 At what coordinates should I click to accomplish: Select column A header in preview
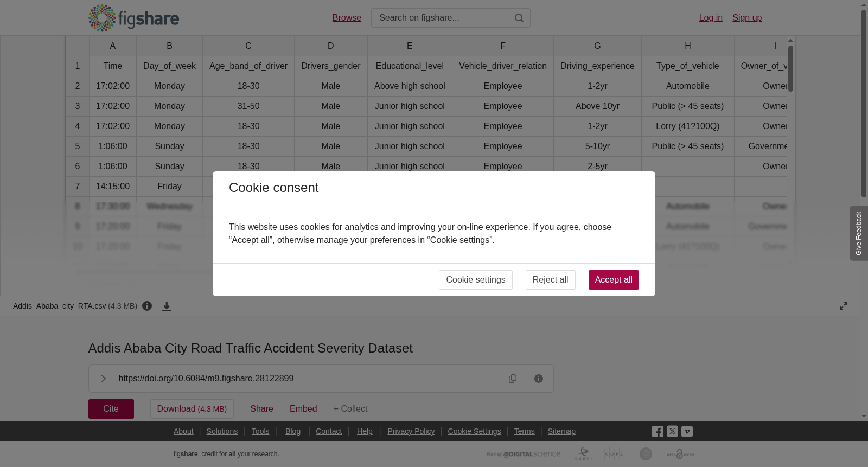coord(113,46)
